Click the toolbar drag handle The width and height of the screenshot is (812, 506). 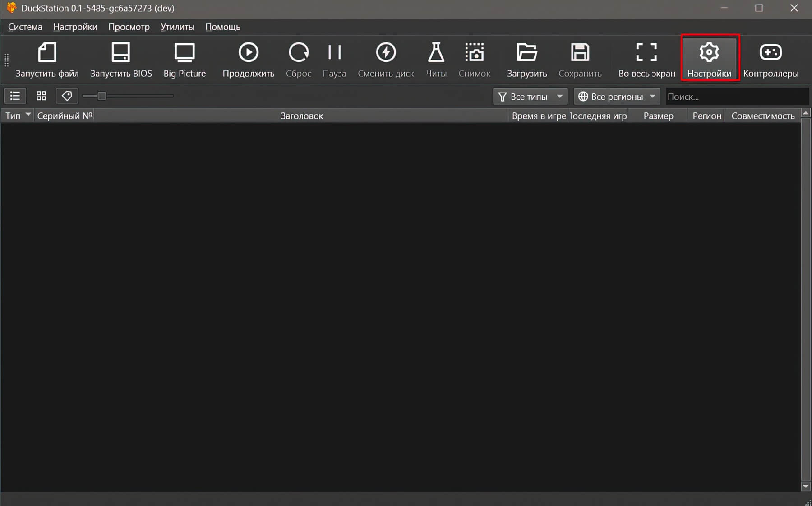(x=6, y=60)
